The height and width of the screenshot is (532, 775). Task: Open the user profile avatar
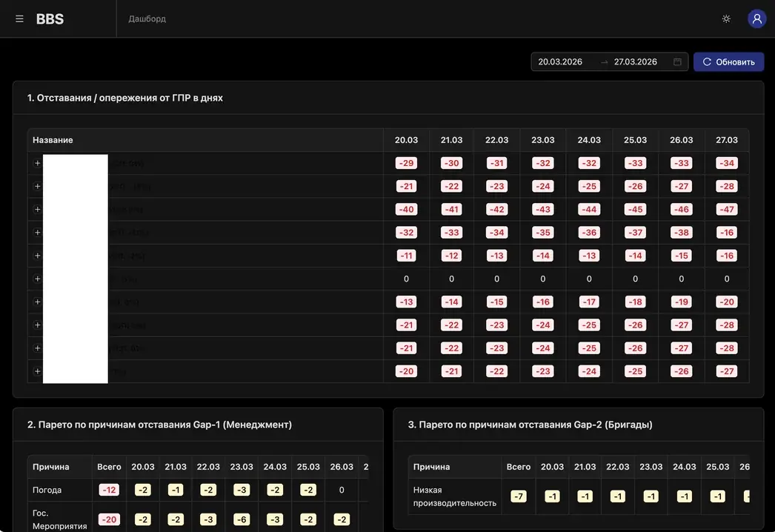[756, 19]
